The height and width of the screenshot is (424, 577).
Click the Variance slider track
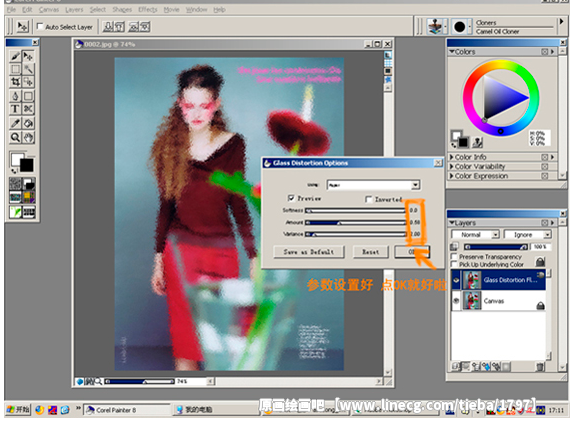point(355,234)
